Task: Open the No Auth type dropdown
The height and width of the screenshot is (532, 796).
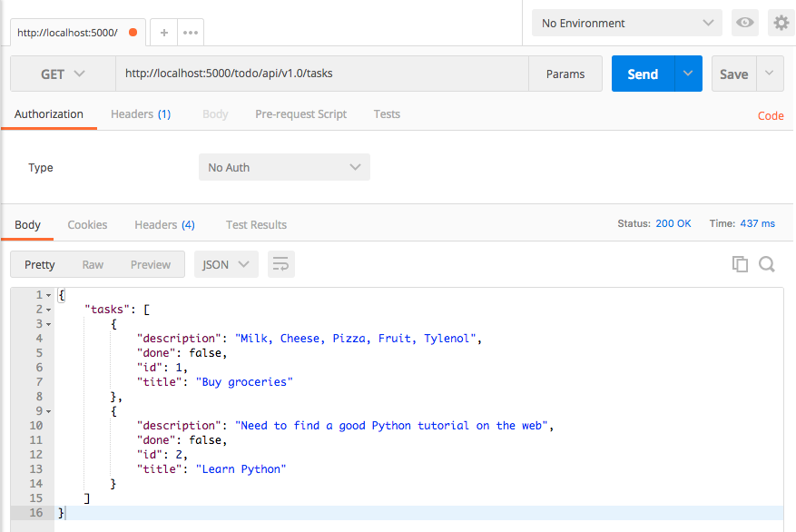Action: (x=284, y=167)
